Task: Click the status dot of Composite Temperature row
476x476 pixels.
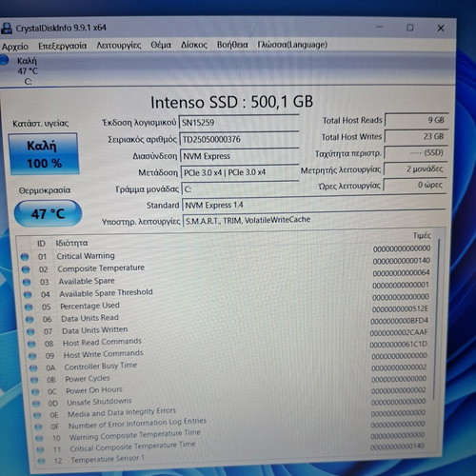Action: coord(26,269)
